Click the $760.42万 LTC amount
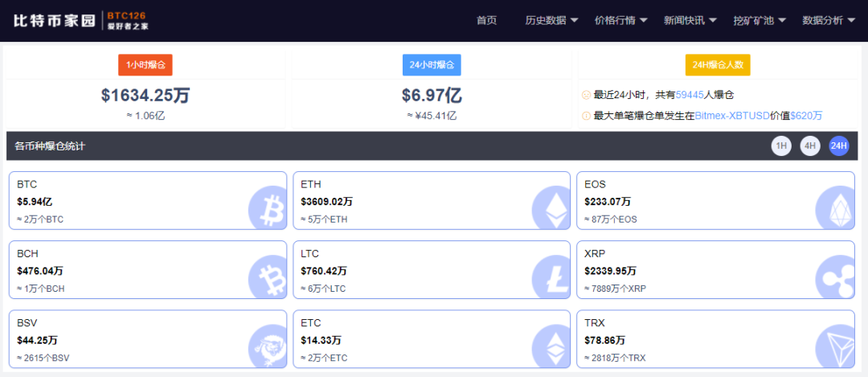Image resolution: width=868 pixels, height=377 pixels. 324,271
